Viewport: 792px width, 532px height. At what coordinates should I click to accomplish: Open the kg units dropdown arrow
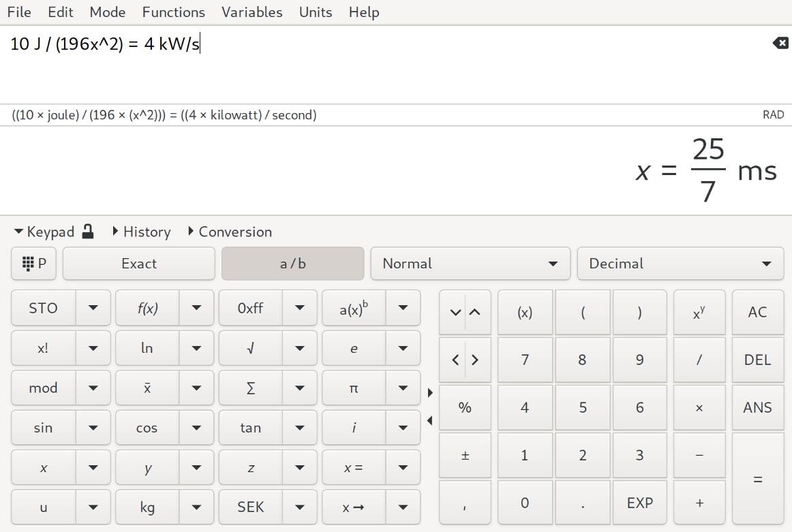(196, 507)
